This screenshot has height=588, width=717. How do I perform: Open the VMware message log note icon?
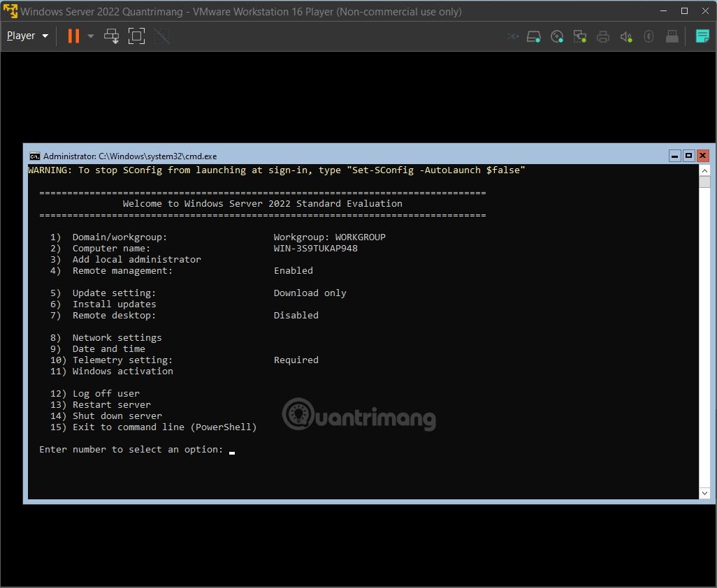tap(702, 36)
